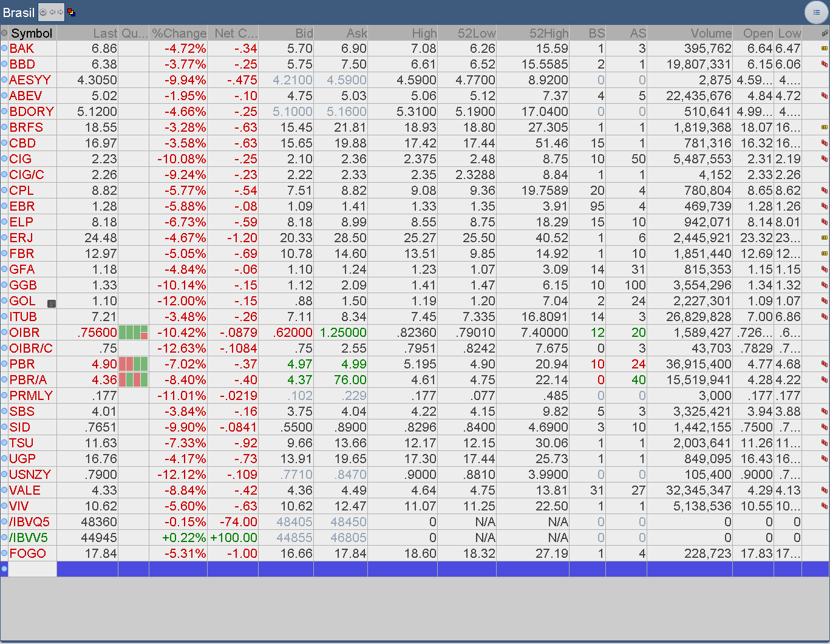Image resolution: width=830 pixels, height=644 pixels.
Task: Click the -74.00 net change value
Action: 237,522
